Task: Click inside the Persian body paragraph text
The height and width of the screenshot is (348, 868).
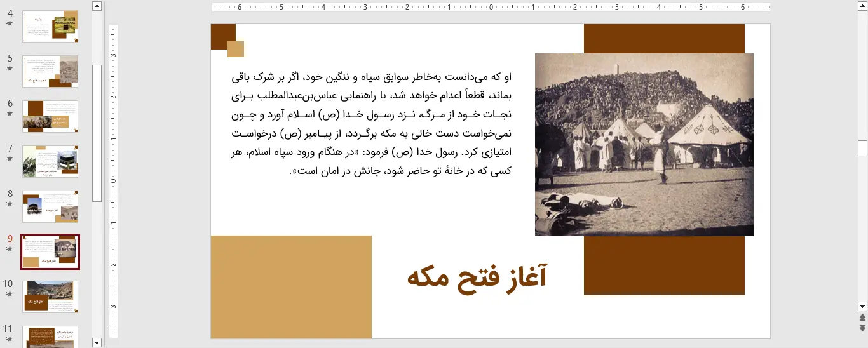Action: (x=371, y=124)
